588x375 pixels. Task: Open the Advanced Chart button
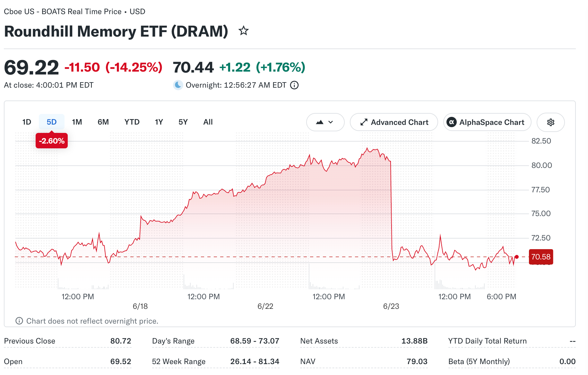394,122
